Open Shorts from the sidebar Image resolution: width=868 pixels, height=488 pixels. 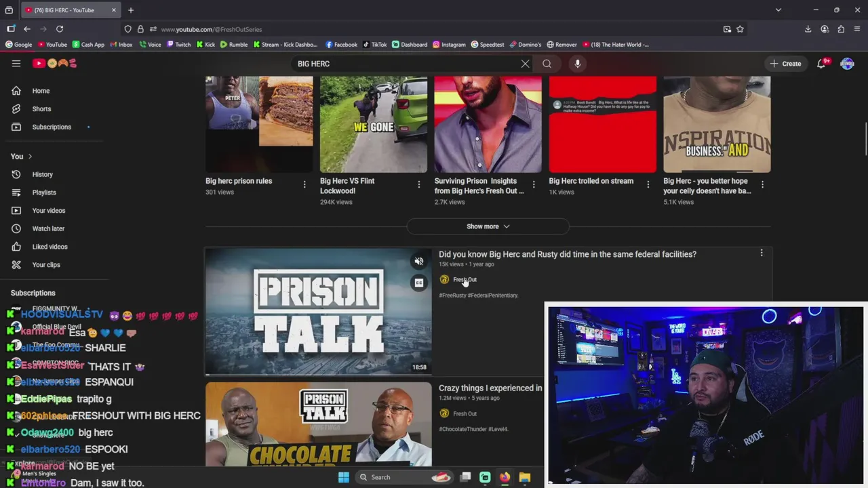tap(41, 108)
